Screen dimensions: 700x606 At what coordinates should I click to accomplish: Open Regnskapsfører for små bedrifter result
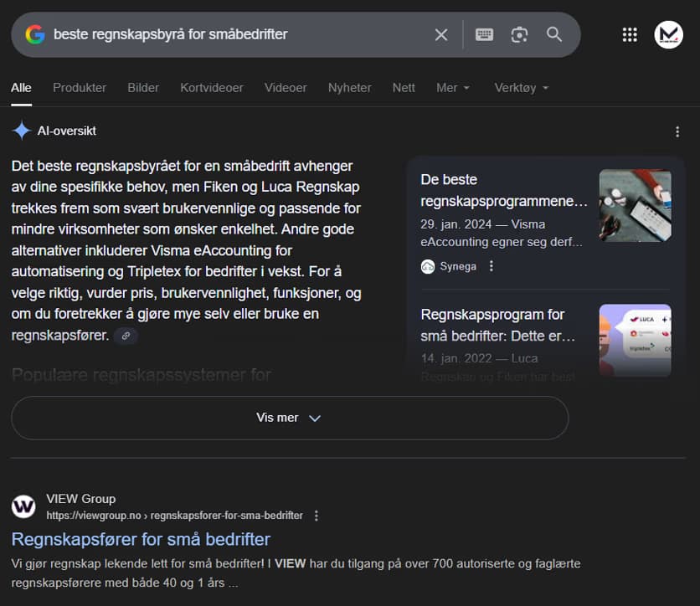click(x=141, y=538)
